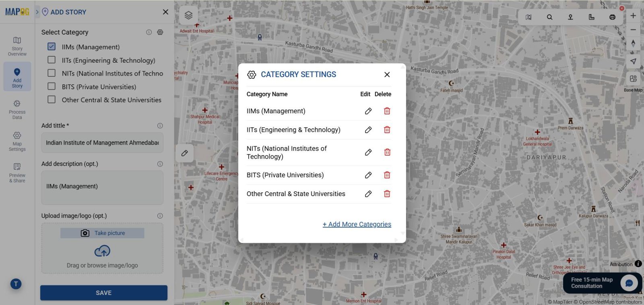Open user profile avatar T
Screen dimensions: 644x305
click(16, 284)
